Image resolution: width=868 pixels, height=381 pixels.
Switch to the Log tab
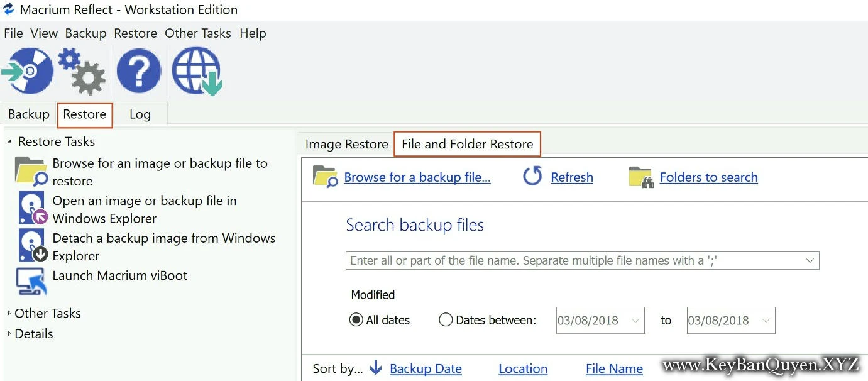click(140, 114)
